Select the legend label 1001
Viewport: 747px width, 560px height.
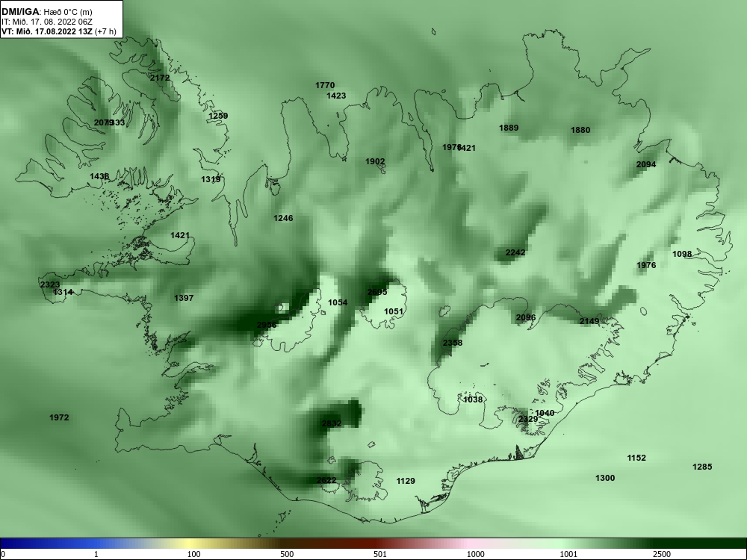pos(568,554)
